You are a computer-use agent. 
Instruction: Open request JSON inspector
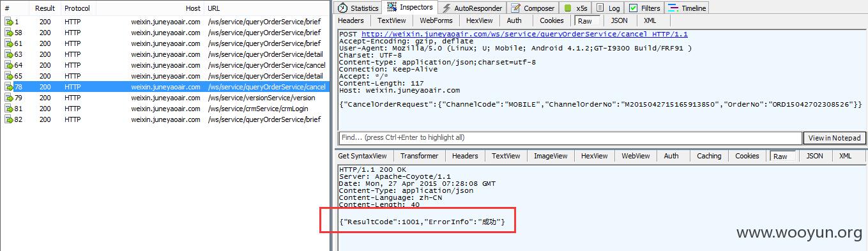point(619,20)
